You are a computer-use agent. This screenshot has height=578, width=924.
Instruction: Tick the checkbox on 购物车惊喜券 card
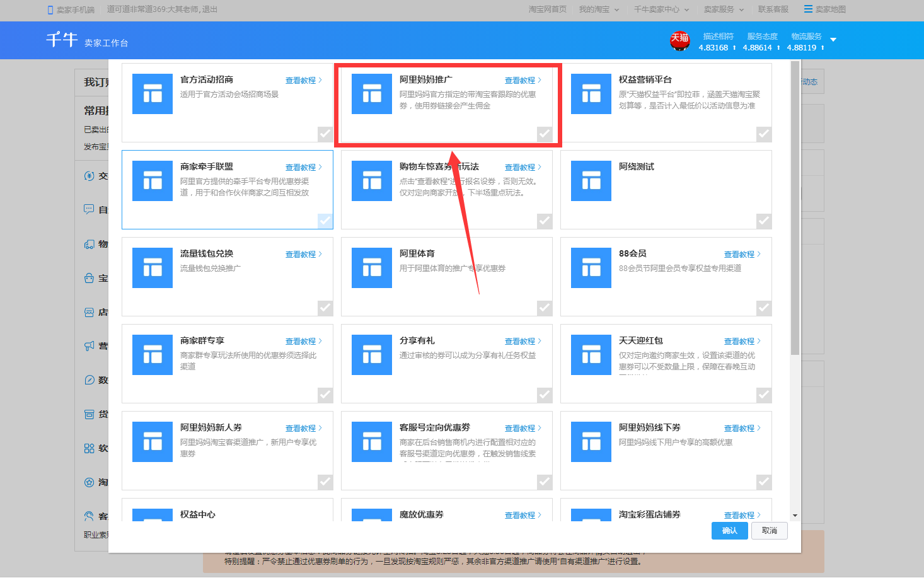(x=545, y=221)
